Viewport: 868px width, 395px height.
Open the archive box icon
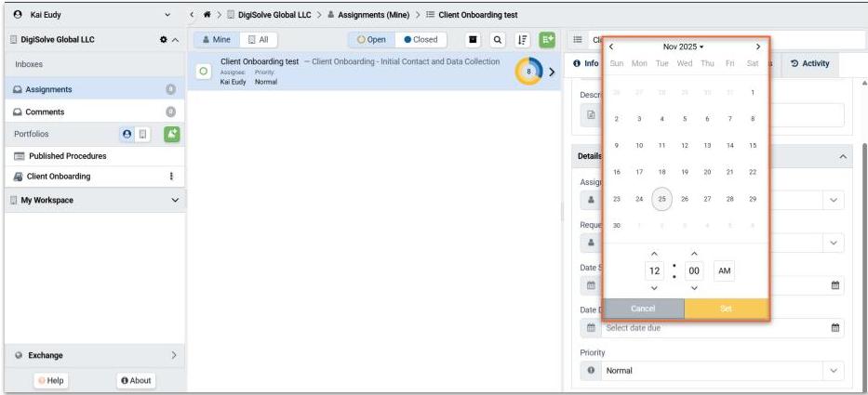[x=473, y=40]
